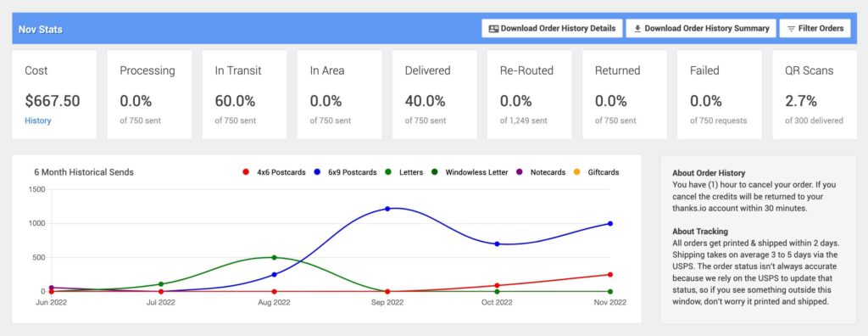Viewport: 868px width, 336px height.
Task: Select the Letters Aug 2022 data point
Action: [x=274, y=257]
